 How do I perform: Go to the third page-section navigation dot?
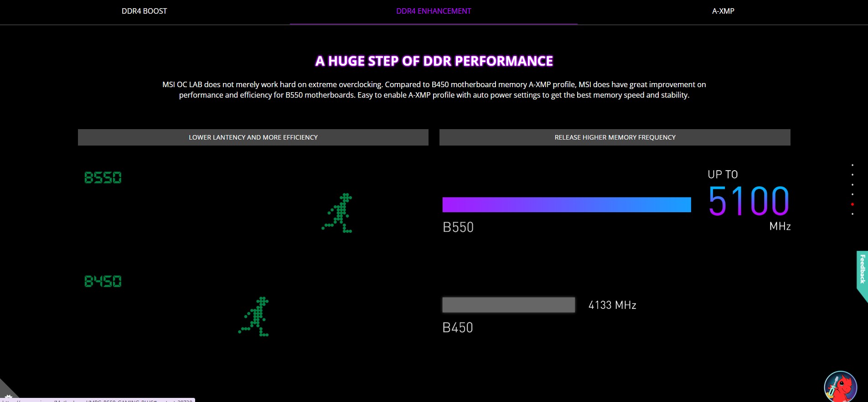coord(852,185)
